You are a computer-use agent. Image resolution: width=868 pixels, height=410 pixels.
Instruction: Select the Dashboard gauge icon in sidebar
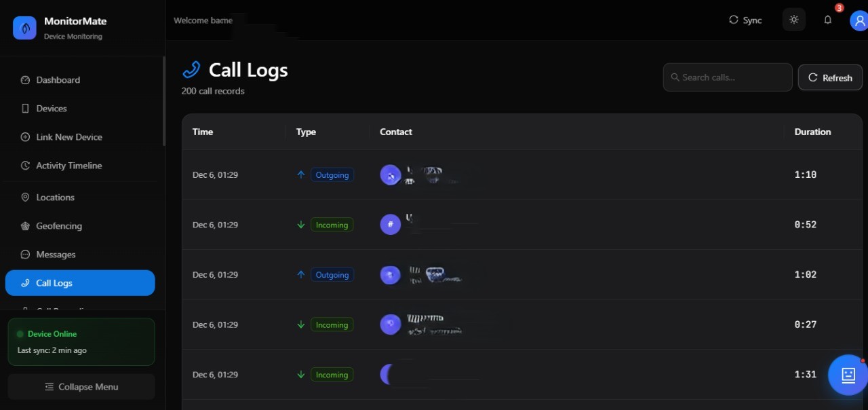pyautogui.click(x=25, y=79)
